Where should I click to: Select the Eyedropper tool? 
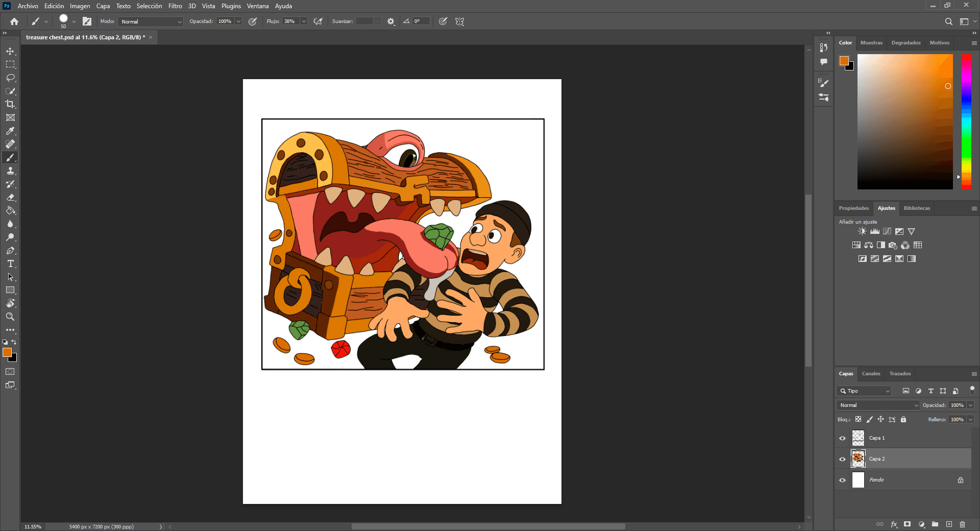10,131
